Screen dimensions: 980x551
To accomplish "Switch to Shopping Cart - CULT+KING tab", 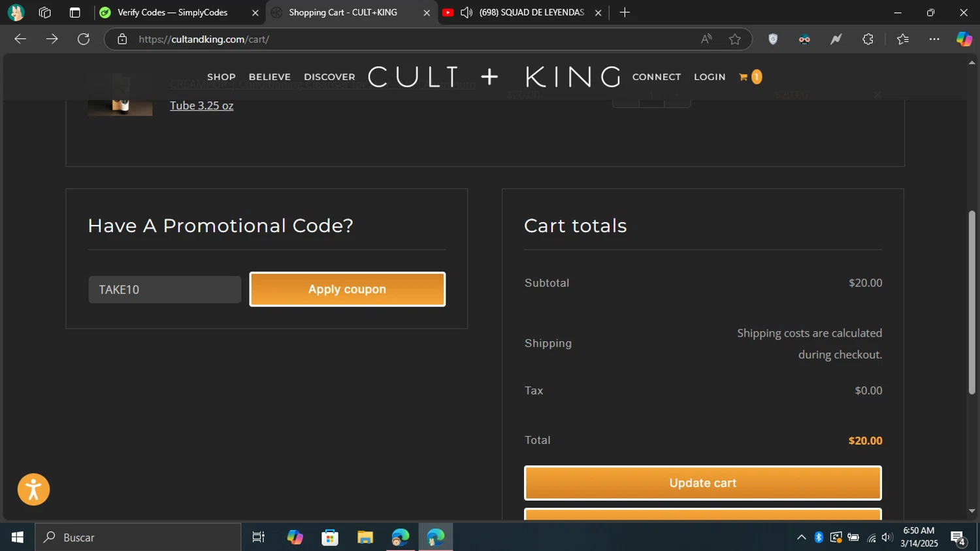I will point(343,12).
